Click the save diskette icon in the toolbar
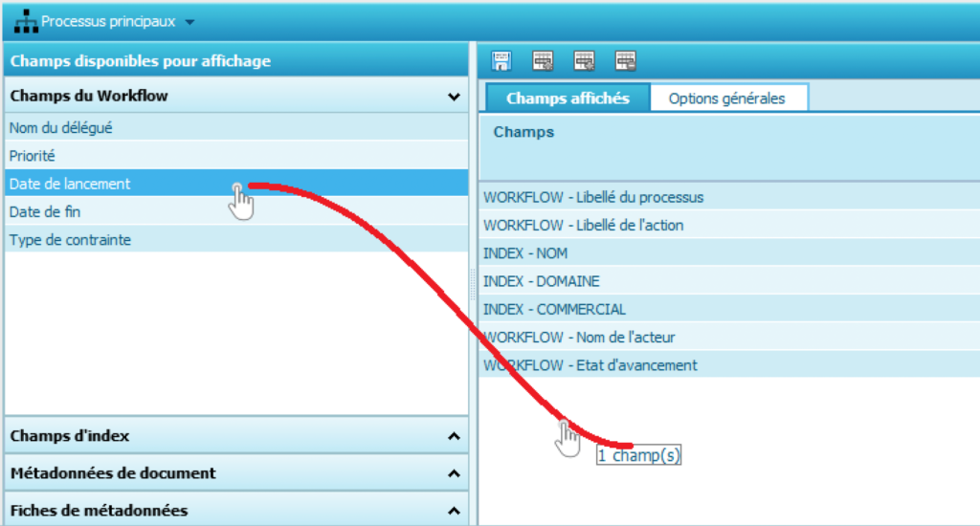 point(501,61)
